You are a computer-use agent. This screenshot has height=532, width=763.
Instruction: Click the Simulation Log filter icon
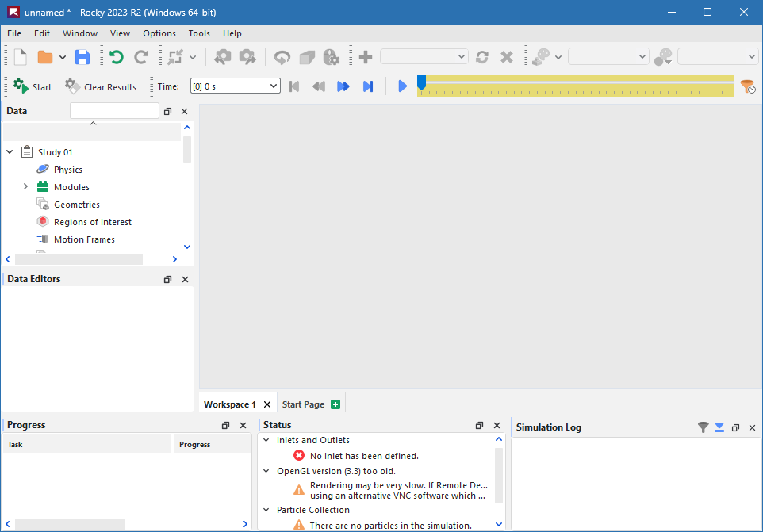pos(703,427)
